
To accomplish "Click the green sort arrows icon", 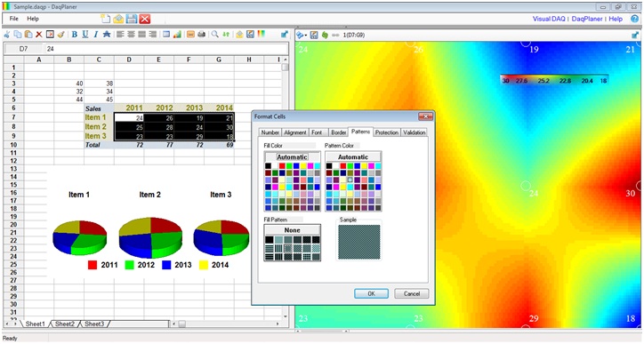I will pos(226,35).
